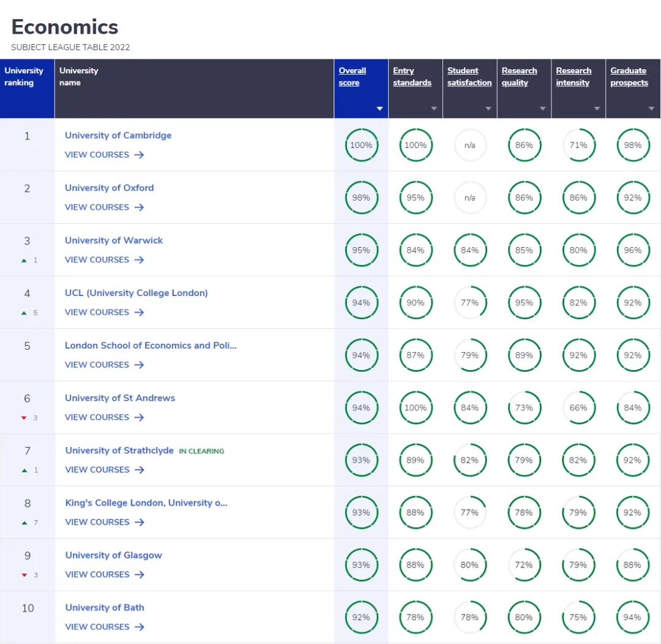The height and width of the screenshot is (644, 661).
Task: Open Graduate prospects column sort arrow
Action: 651,109
